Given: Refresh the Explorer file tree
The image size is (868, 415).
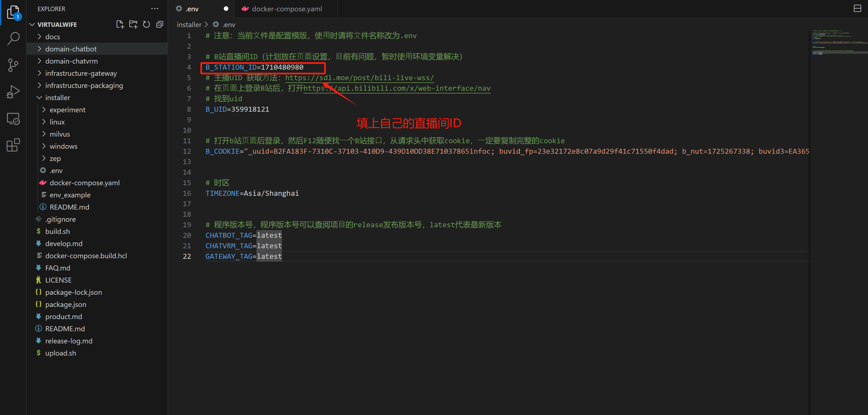Looking at the screenshot, I should point(146,24).
